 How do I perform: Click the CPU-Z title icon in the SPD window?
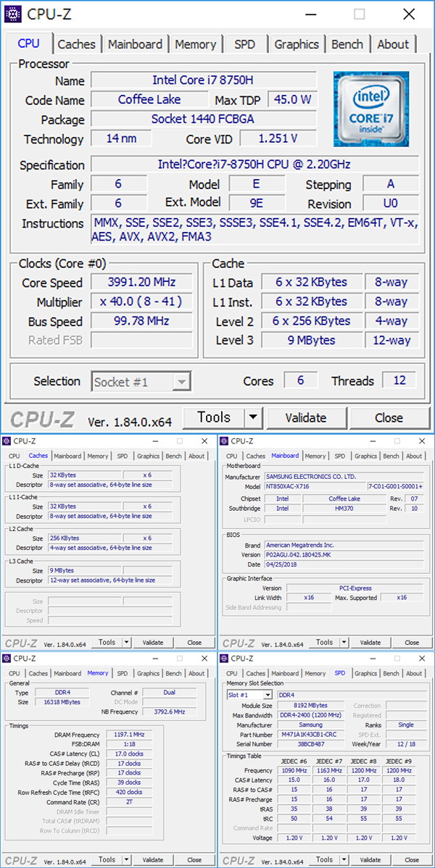tap(225, 658)
